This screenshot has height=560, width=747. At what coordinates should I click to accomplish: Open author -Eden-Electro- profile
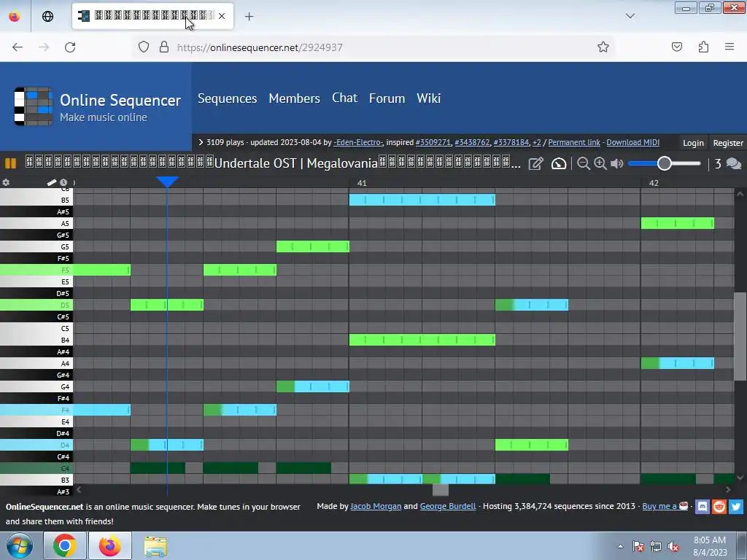pyautogui.click(x=357, y=142)
